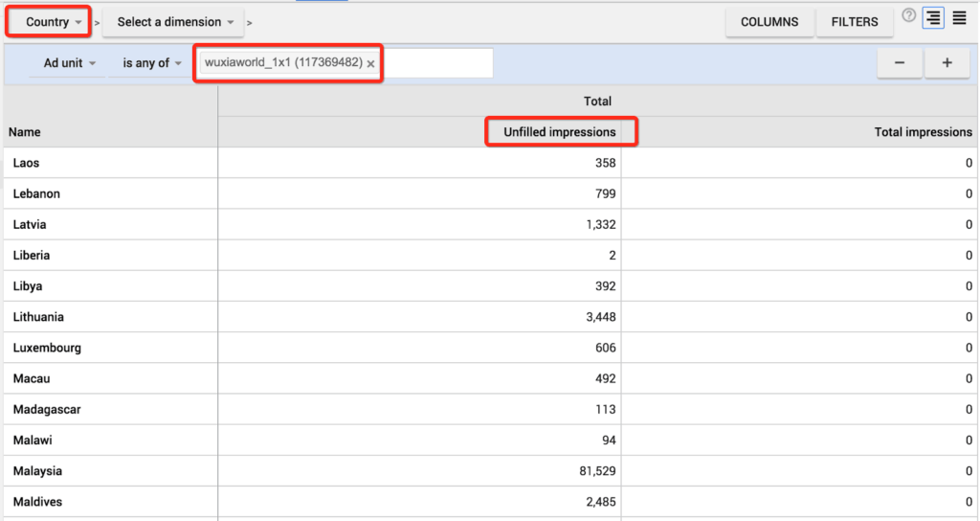
Task: Click the FILTERS button
Action: click(855, 22)
